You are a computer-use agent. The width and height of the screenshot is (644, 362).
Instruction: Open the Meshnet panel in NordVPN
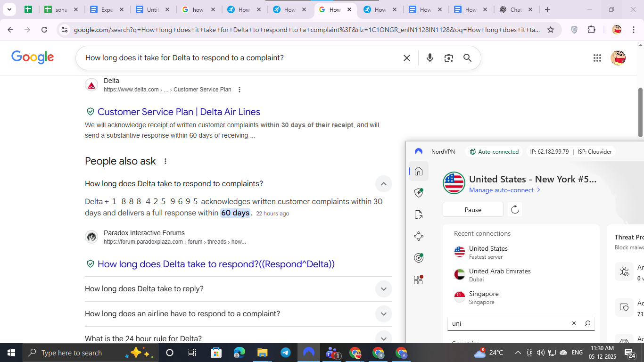tap(418, 236)
